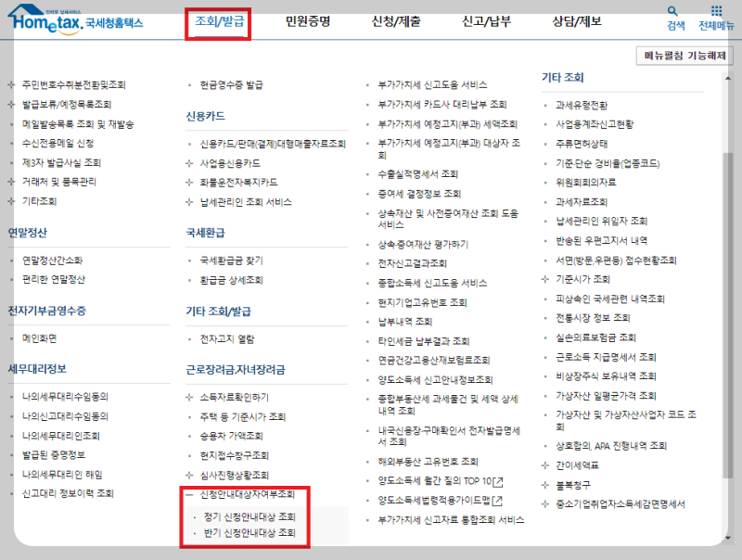742x560 pixels.
Task: Expand 주민번호수취분전환및조회 plus icon
Action: [11, 84]
